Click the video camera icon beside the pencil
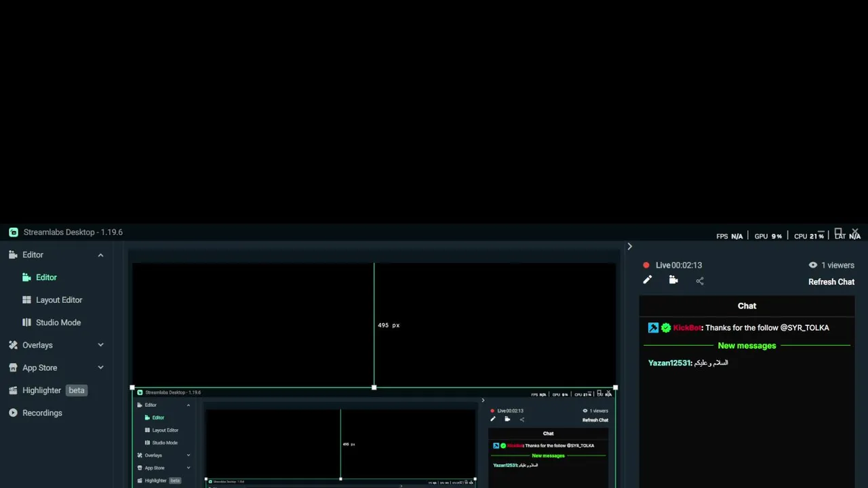 tap(673, 281)
